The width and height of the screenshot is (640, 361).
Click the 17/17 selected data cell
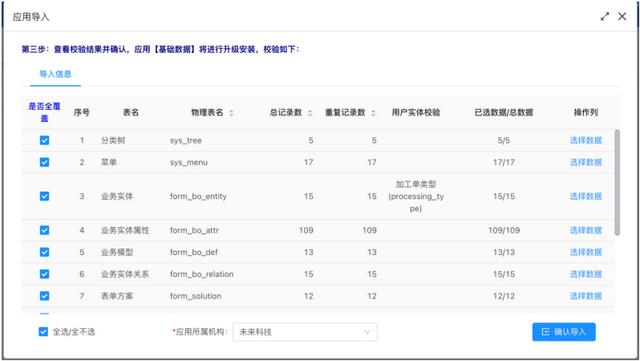(504, 162)
